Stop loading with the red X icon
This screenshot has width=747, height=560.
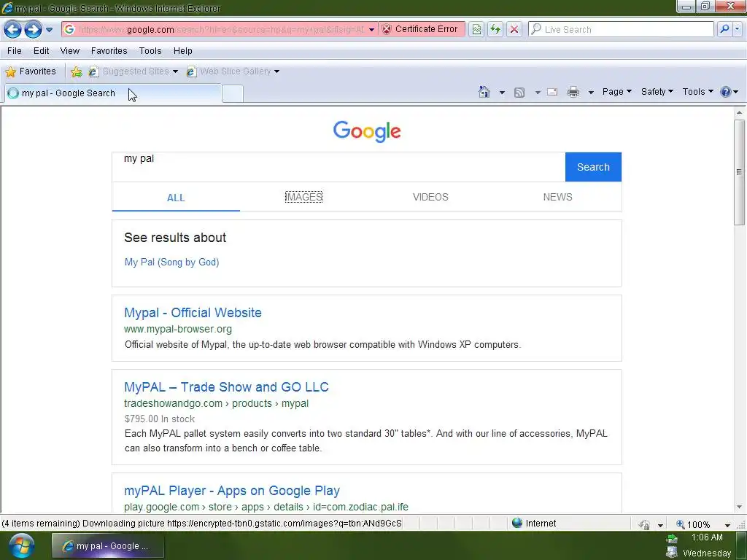[x=514, y=29]
